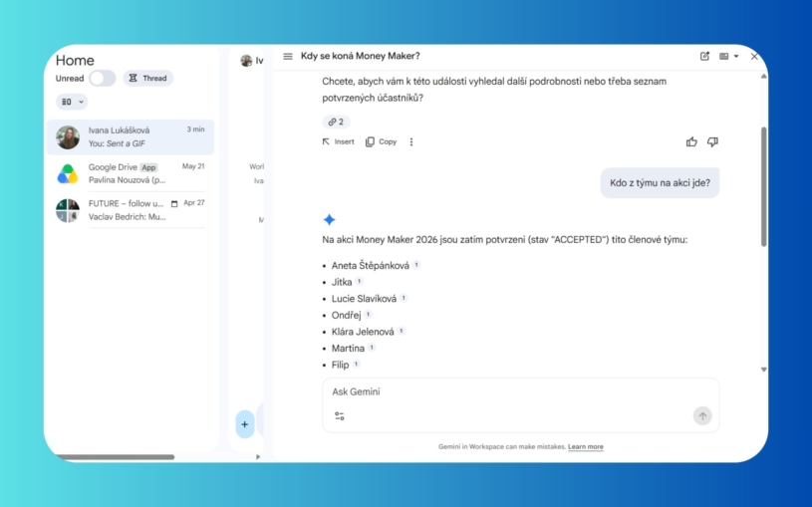Screen dimensions: 812x507
Task: Open citation next to Jitka
Action: click(x=359, y=281)
